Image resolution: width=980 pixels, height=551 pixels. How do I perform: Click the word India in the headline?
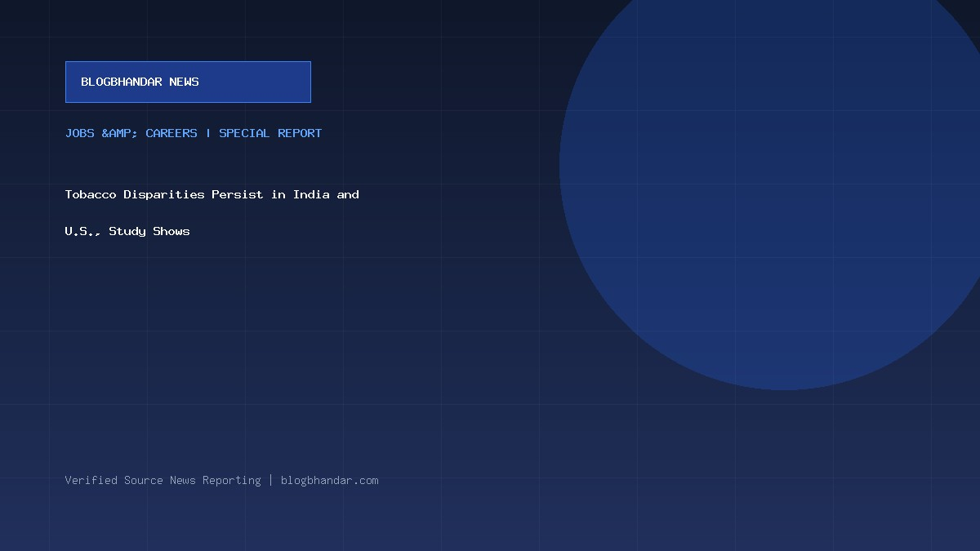click(312, 194)
